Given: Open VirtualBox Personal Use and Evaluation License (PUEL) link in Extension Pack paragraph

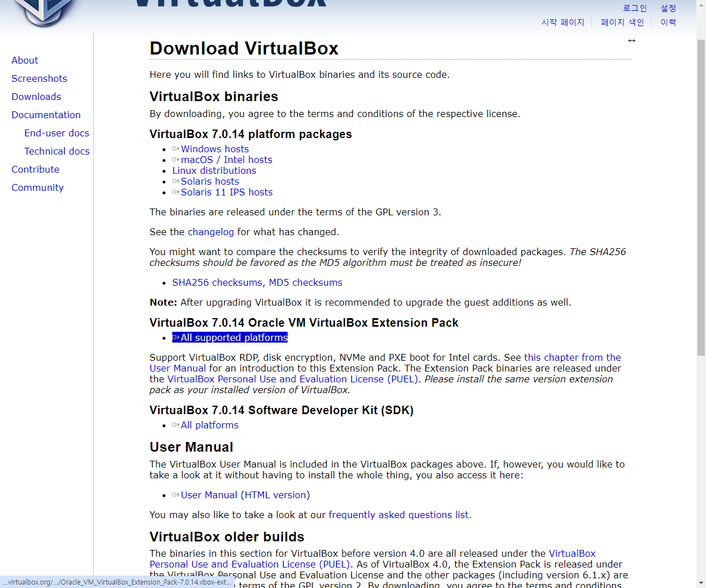Looking at the screenshot, I should point(293,379).
